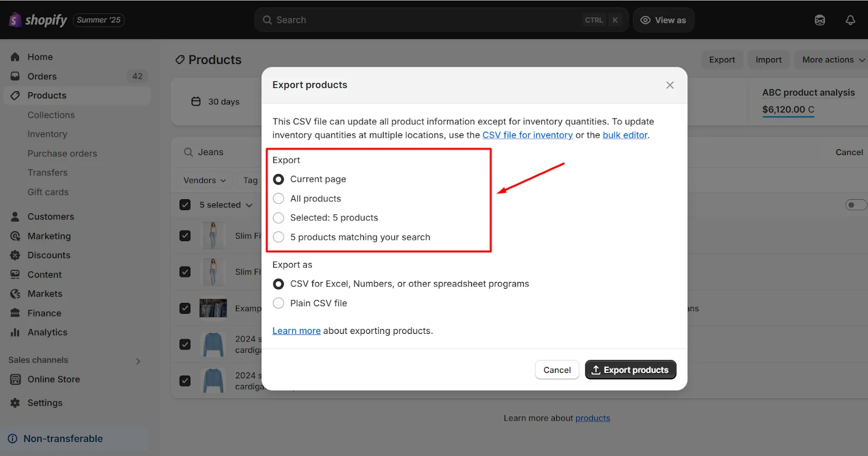The width and height of the screenshot is (868, 456).
Task: Click the $6,120.00 C value
Action: pos(788,110)
